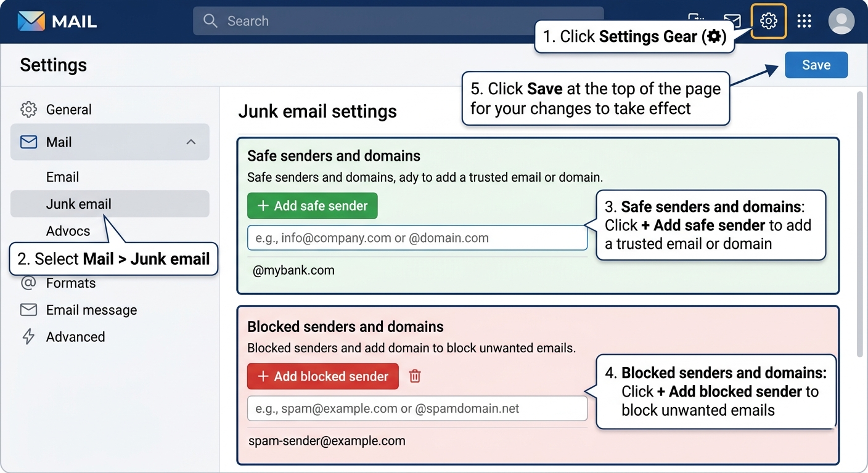Click the General gear icon in sidebar
Viewport: 868px width, 473px height.
click(28, 109)
